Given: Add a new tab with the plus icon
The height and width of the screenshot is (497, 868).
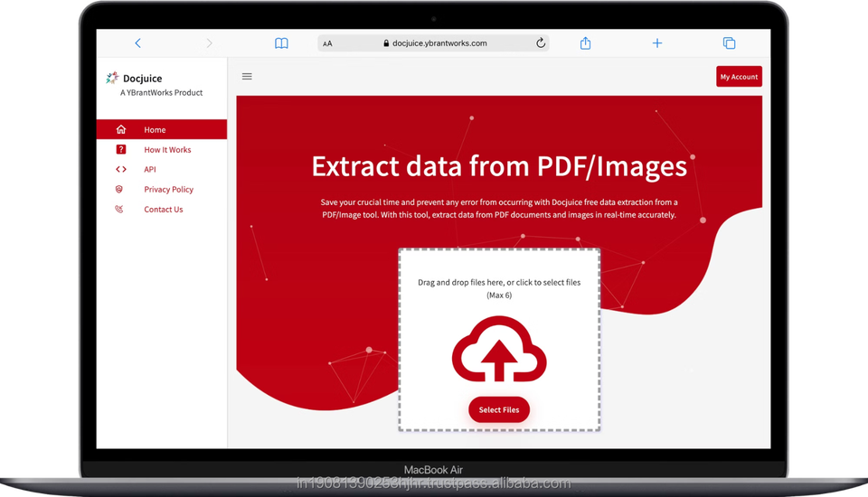Looking at the screenshot, I should coord(657,43).
